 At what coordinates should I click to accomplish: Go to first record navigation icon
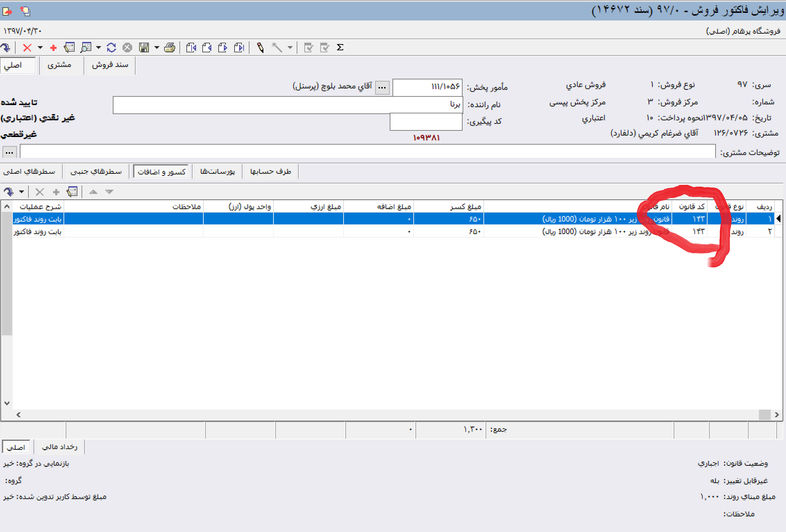tap(191, 48)
